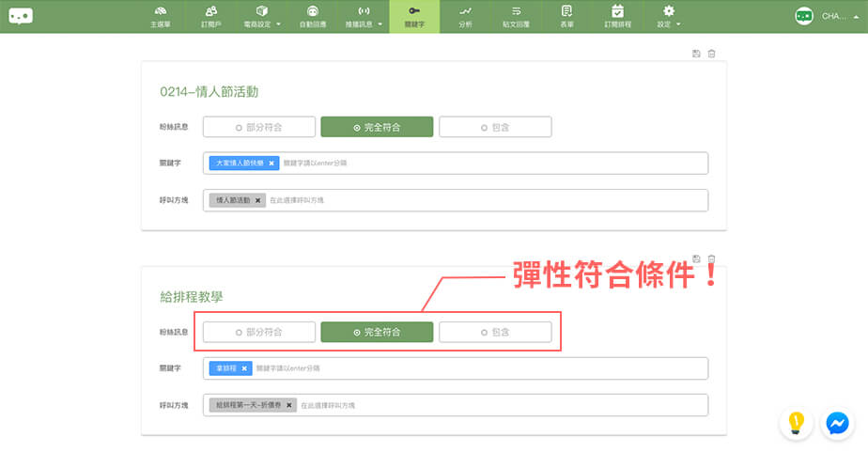Image resolution: width=868 pixels, height=453 pixels.
Task: Open the 主選單 dashboard icon in navbar
Action: 161,16
